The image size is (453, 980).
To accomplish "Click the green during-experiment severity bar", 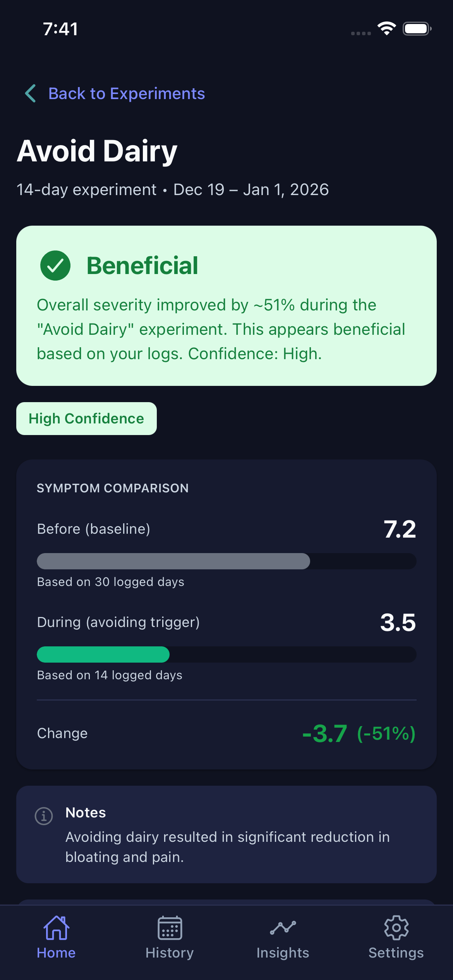I will coord(103,654).
